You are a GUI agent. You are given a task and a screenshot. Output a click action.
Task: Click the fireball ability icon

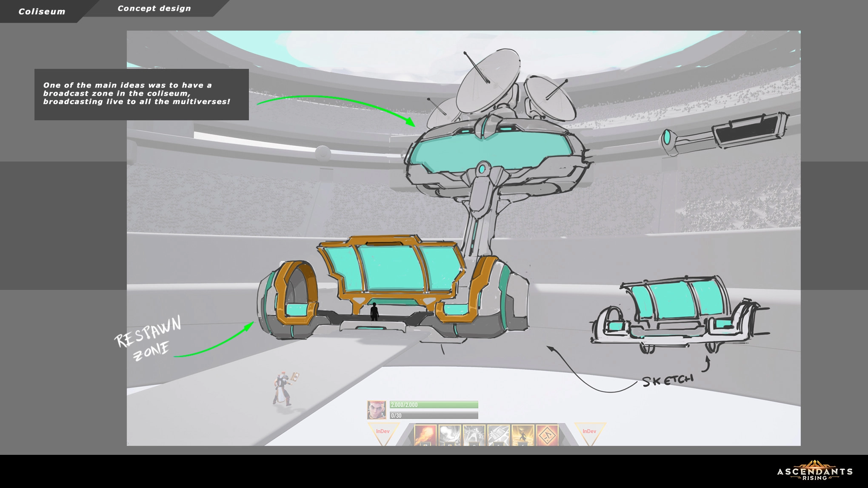click(x=425, y=435)
